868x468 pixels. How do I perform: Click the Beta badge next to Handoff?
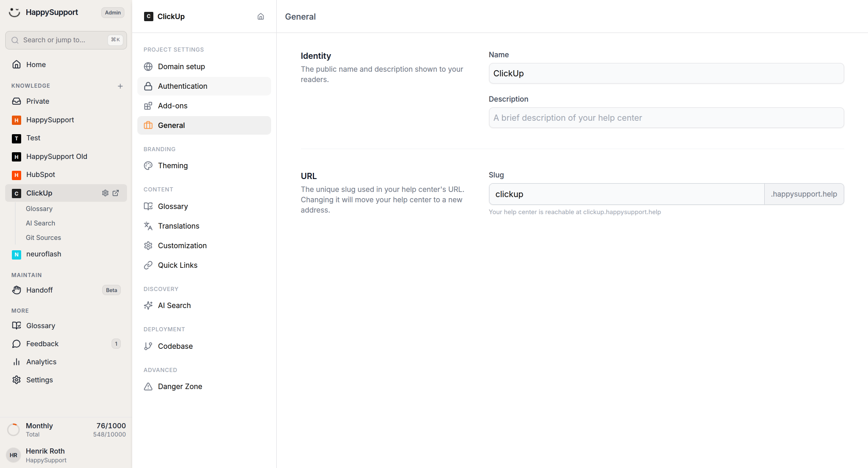point(112,290)
